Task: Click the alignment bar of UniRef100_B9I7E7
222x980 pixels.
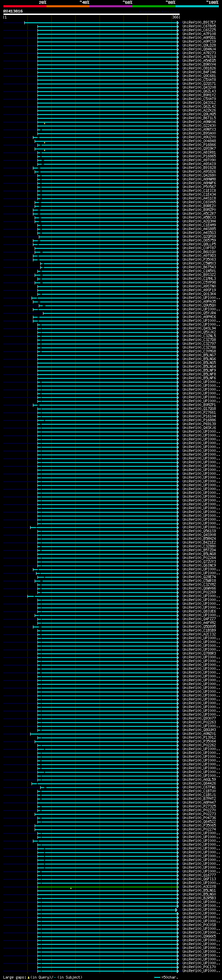Action: [x=101, y=23]
